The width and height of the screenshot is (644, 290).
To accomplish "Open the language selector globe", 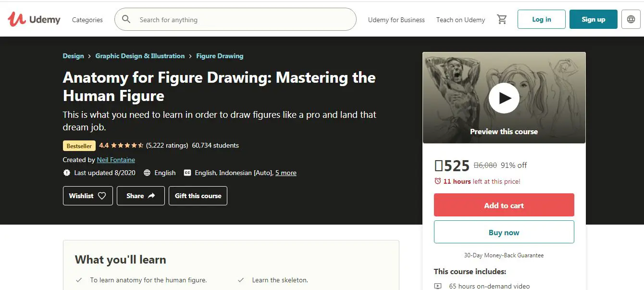I will (631, 19).
